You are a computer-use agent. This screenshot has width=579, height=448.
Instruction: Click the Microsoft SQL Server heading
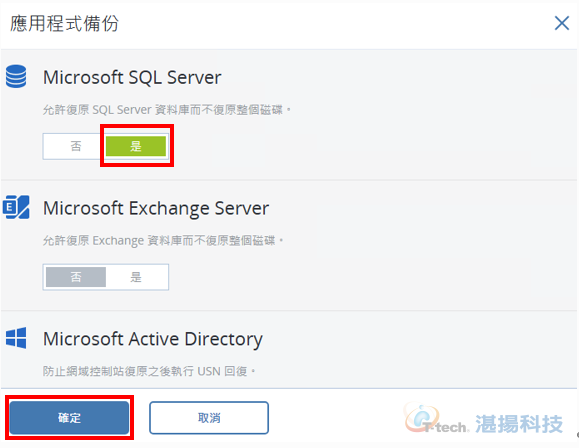pos(132,78)
